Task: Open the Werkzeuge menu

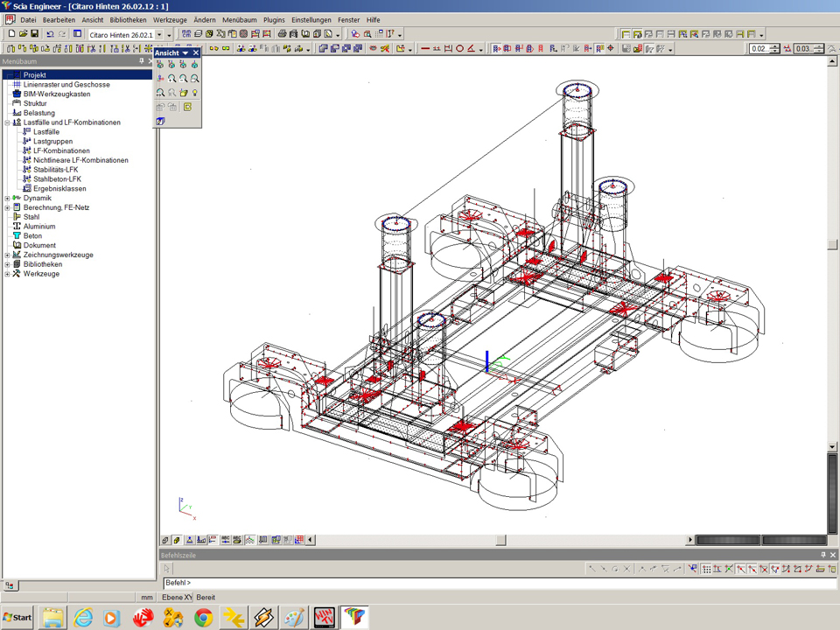Action: [x=170, y=19]
